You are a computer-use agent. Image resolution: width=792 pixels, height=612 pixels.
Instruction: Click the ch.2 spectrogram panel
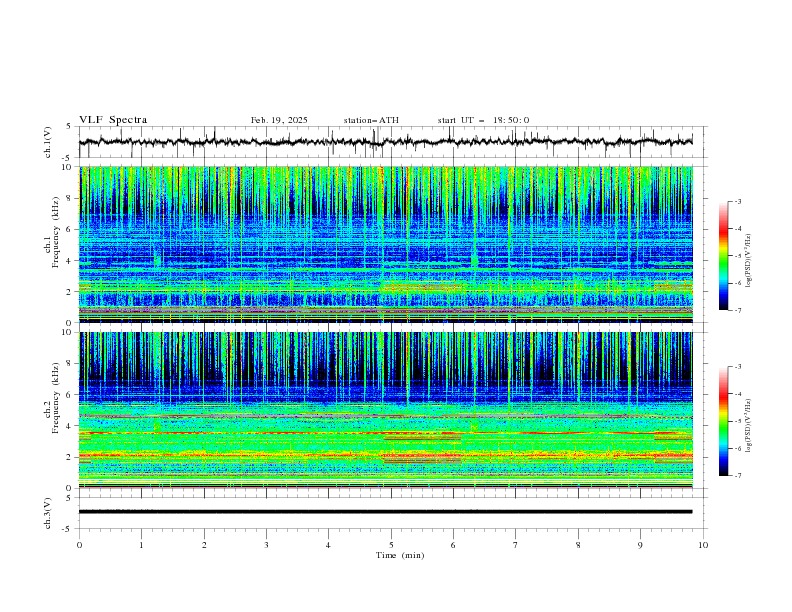(386, 410)
